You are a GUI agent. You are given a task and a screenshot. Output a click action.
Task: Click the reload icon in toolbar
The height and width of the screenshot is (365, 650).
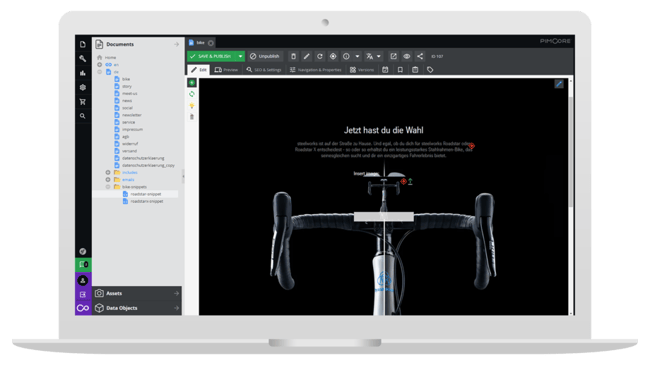point(320,56)
